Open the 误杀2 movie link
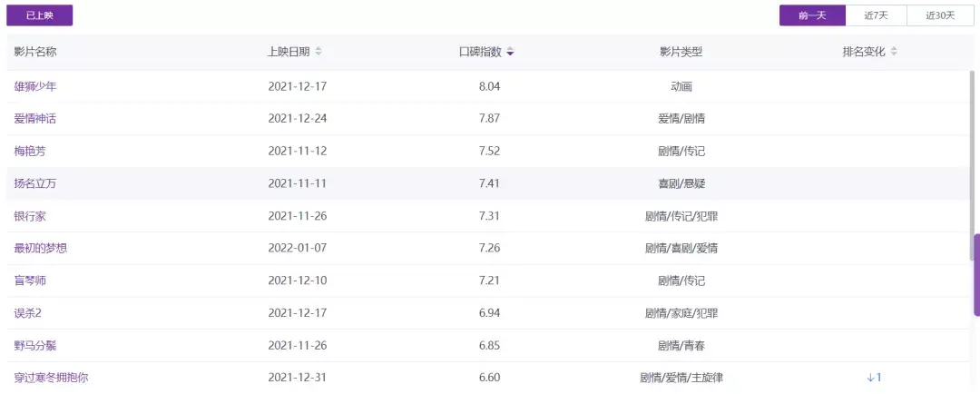Viewport: 980px width, 394px height. (29, 313)
